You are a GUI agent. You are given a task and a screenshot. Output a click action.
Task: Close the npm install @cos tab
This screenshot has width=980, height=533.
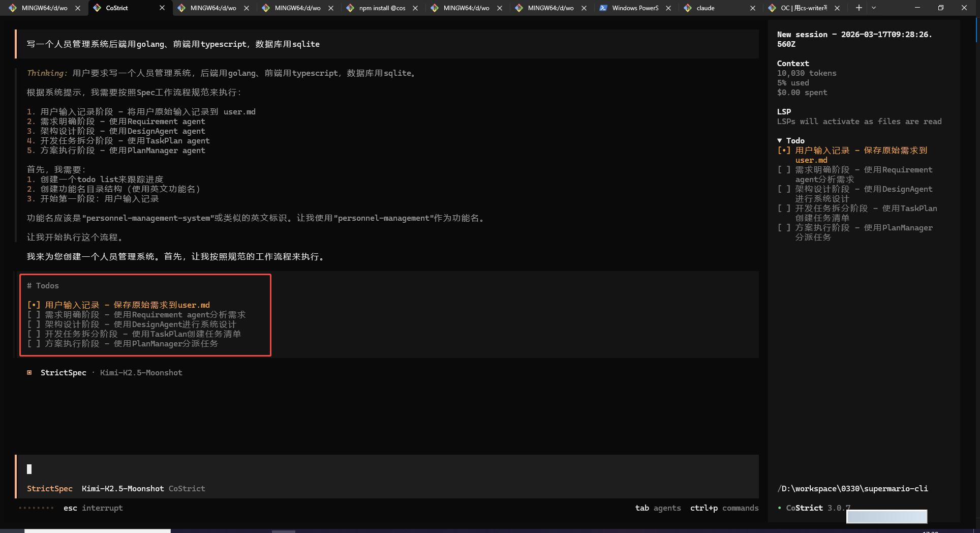click(x=415, y=8)
